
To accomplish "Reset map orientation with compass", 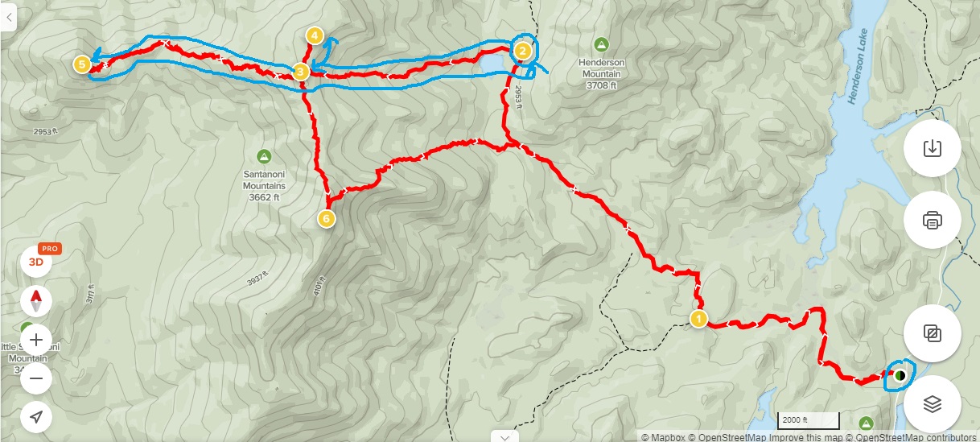I will click(x=36, y=302).
